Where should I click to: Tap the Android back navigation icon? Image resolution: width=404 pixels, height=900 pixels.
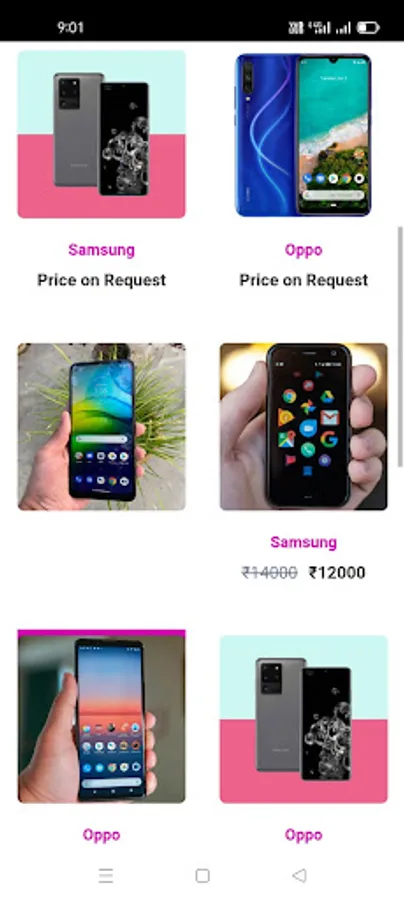tap(299, 875)
